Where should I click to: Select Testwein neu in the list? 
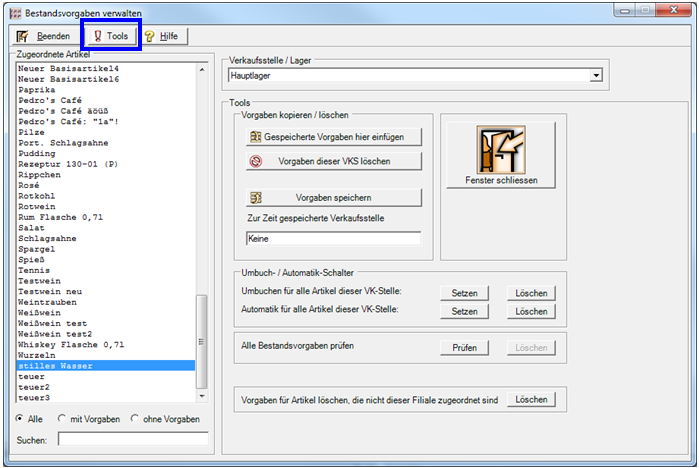pos(106,292)
